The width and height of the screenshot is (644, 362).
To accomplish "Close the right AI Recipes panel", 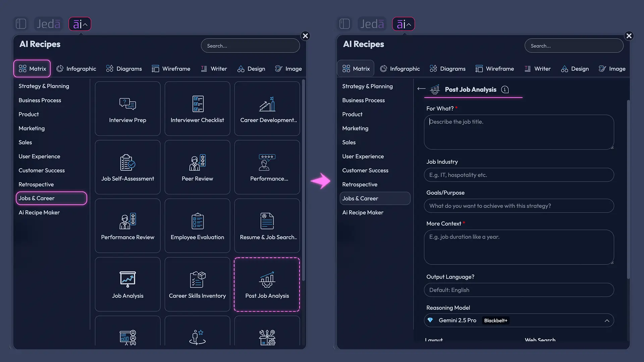I will click(x=629, y=36).
